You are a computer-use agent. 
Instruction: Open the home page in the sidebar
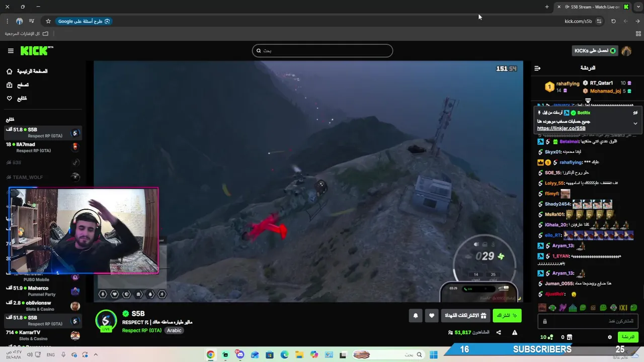click(x=27, y=71)
